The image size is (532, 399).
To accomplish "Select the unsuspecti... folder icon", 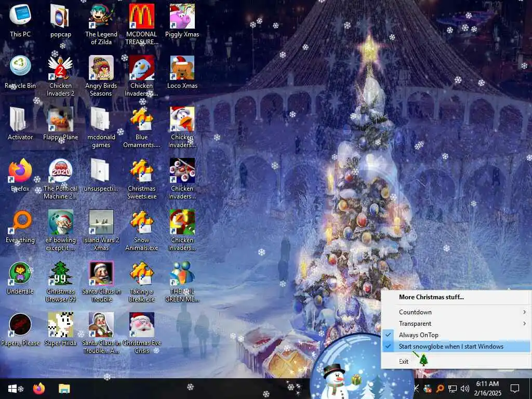I will (x=101, y=175).
